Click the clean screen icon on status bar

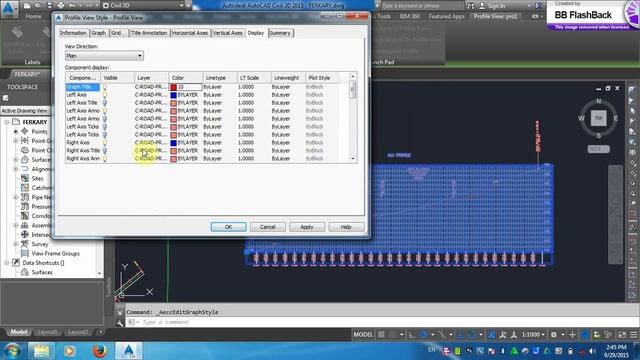point(622,335)
